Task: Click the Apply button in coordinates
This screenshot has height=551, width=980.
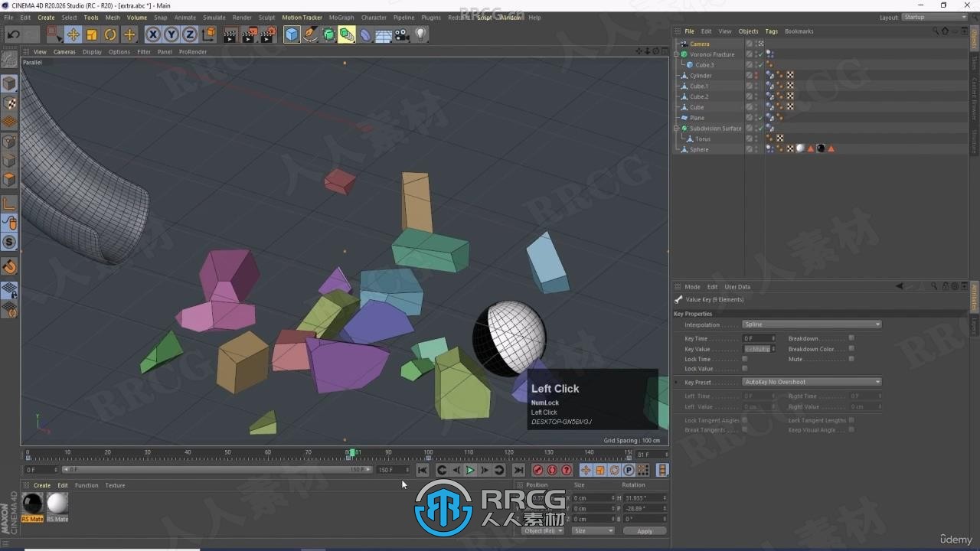Action: coord(645,531)
